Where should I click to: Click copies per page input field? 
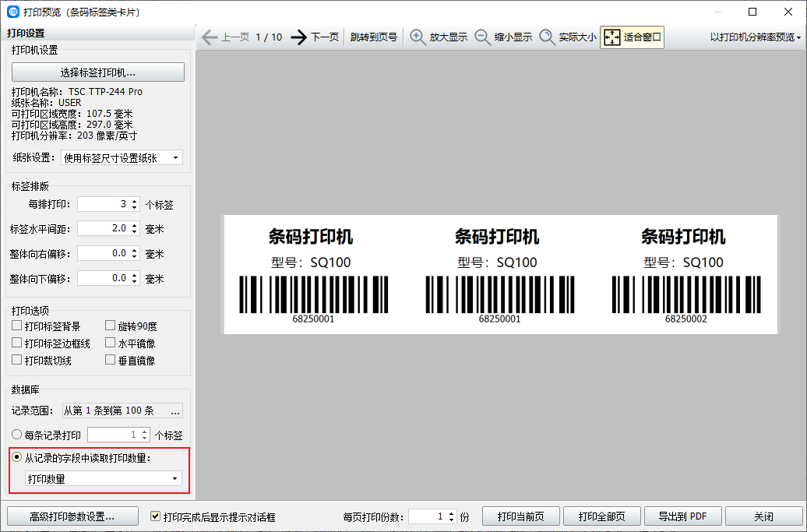coord(428,516)
